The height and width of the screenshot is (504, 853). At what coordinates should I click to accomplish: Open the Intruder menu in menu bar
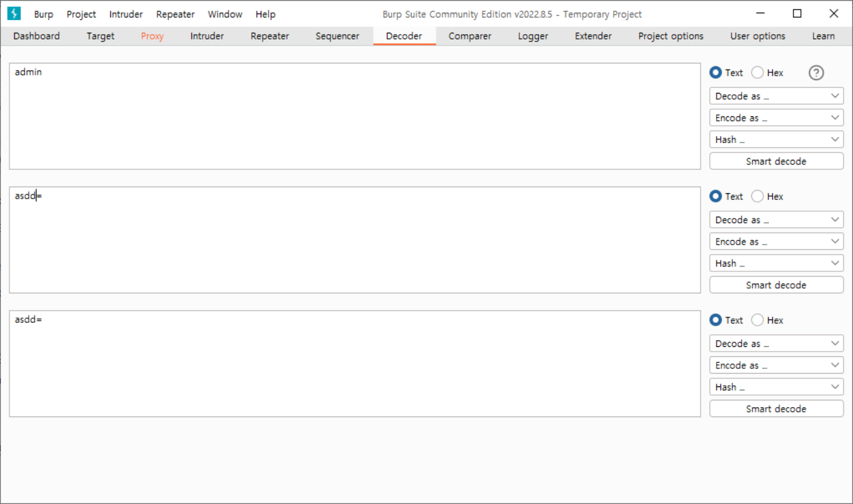point(126,14)
